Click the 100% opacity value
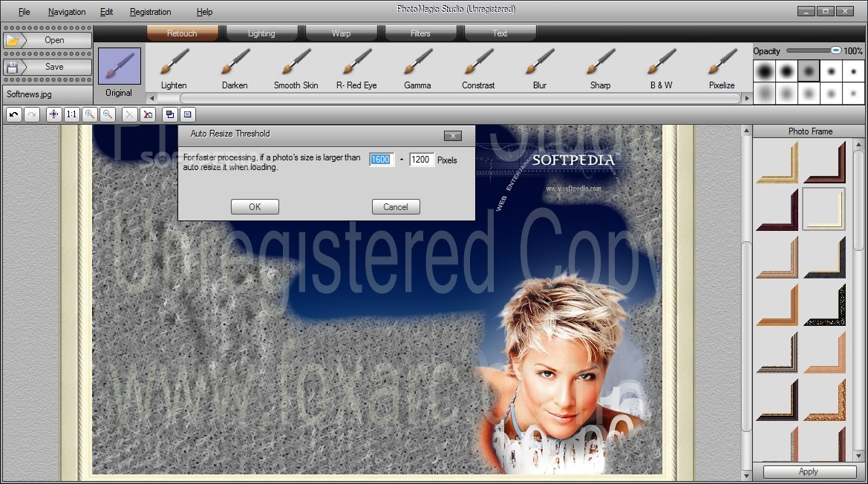The height and width of the screenshot is (484, 868). (x=853, y=51)
